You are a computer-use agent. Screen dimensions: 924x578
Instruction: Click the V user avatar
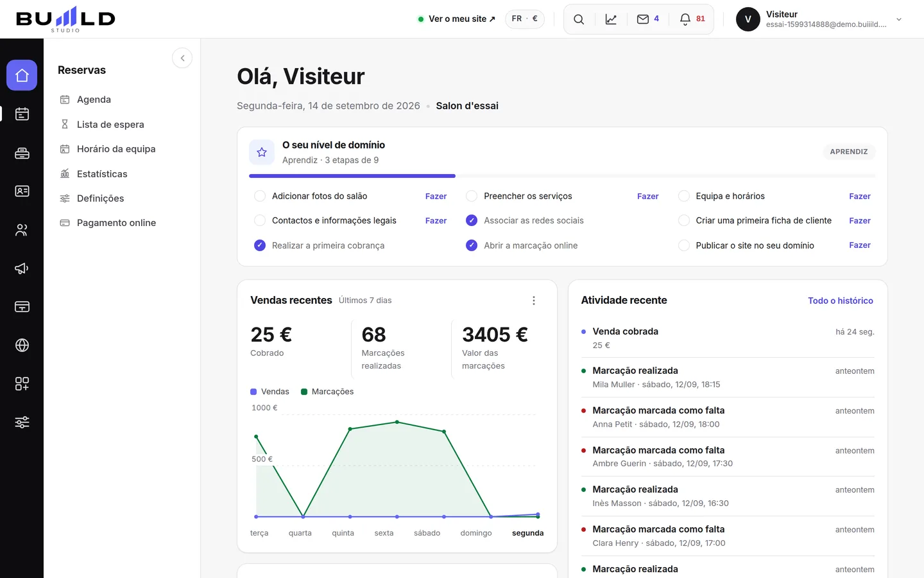[748, 19]
